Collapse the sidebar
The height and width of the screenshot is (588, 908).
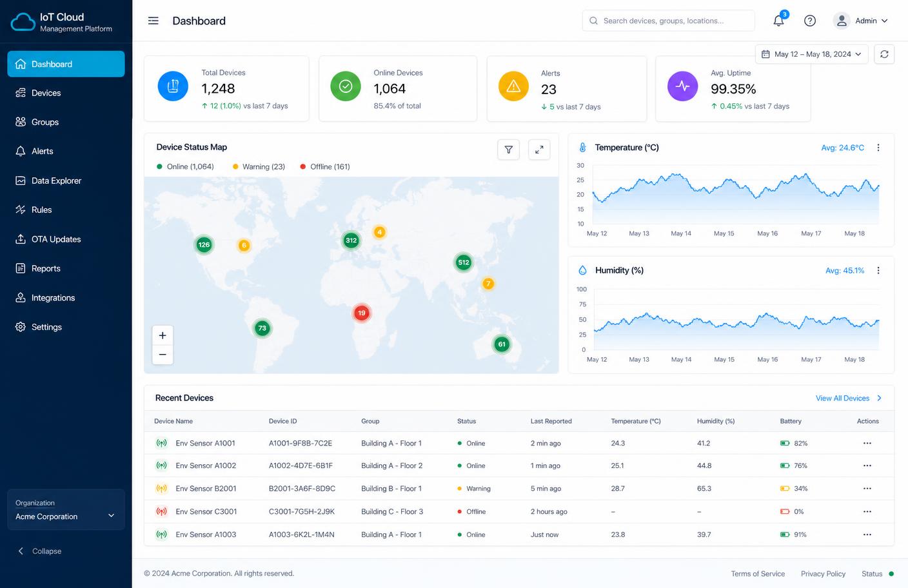click(x=39, y=551)
